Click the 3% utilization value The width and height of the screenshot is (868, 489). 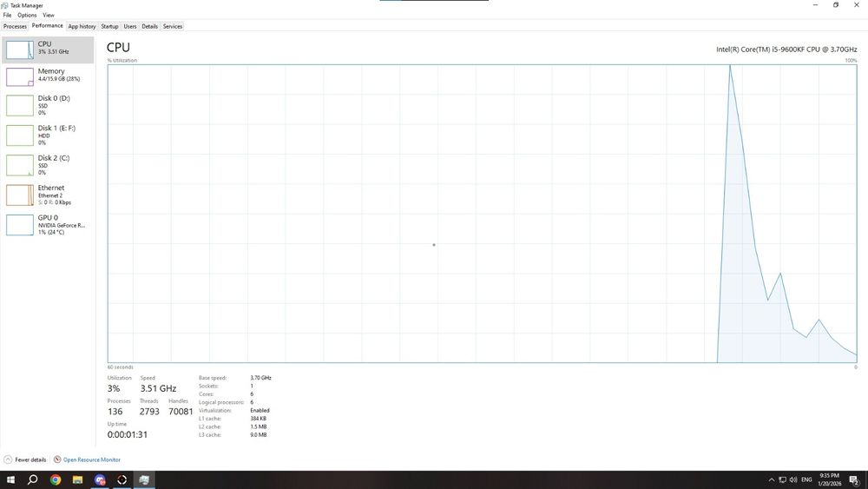114,389
